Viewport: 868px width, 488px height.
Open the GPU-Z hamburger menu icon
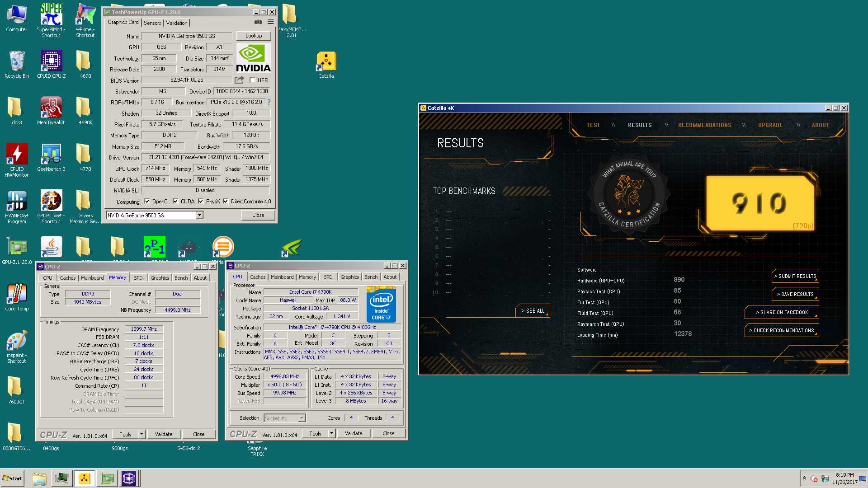[270, 22]
